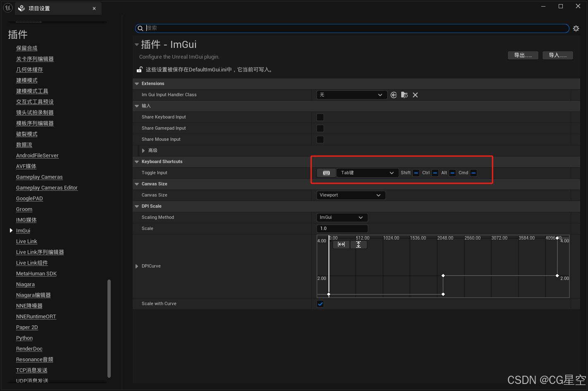Image resolution: width=588 pixels, height=391 pixels.
Task: Open 数据流 settings
Action: coord(24,145)
